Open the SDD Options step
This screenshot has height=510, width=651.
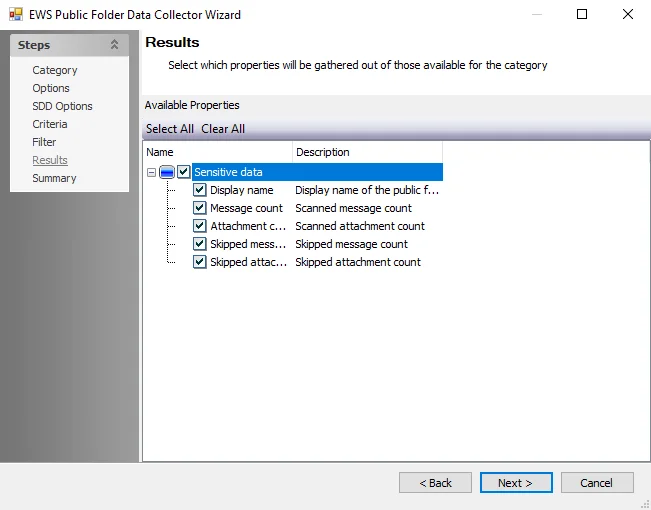(x=62, y=106)
